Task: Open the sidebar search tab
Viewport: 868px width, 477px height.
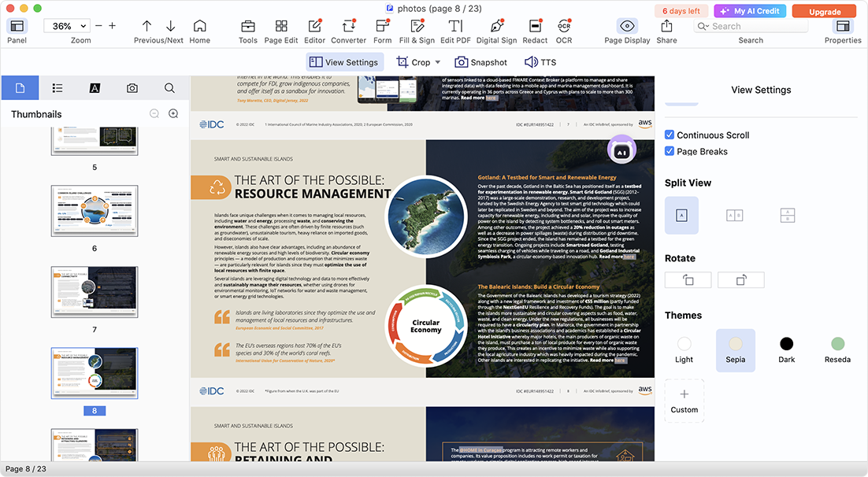Action: tap(169, 88)
